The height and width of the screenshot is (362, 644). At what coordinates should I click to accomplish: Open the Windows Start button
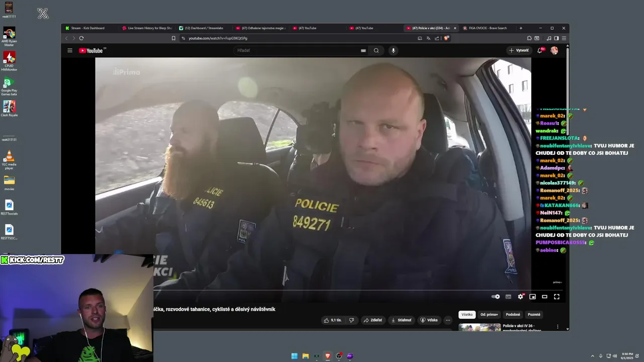(294, 356)
